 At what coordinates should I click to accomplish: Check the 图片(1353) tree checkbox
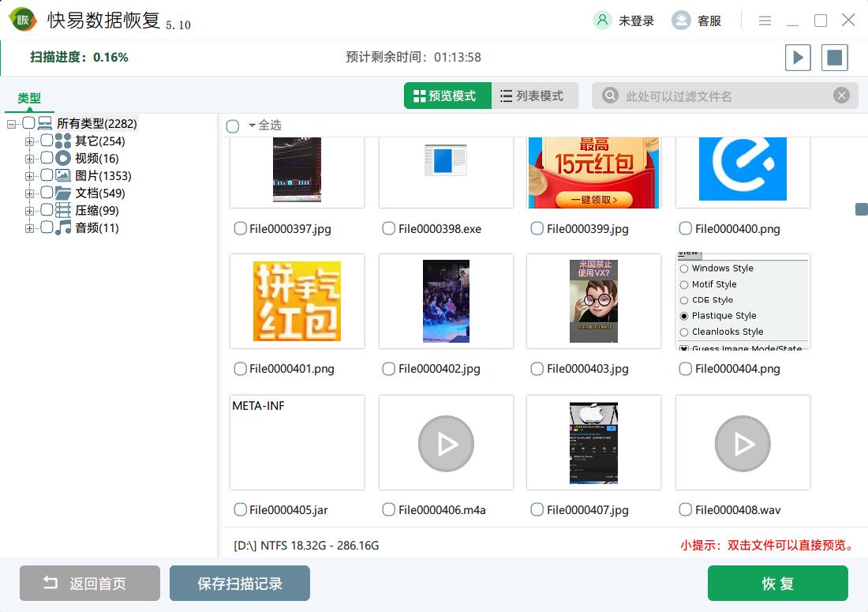47,175
